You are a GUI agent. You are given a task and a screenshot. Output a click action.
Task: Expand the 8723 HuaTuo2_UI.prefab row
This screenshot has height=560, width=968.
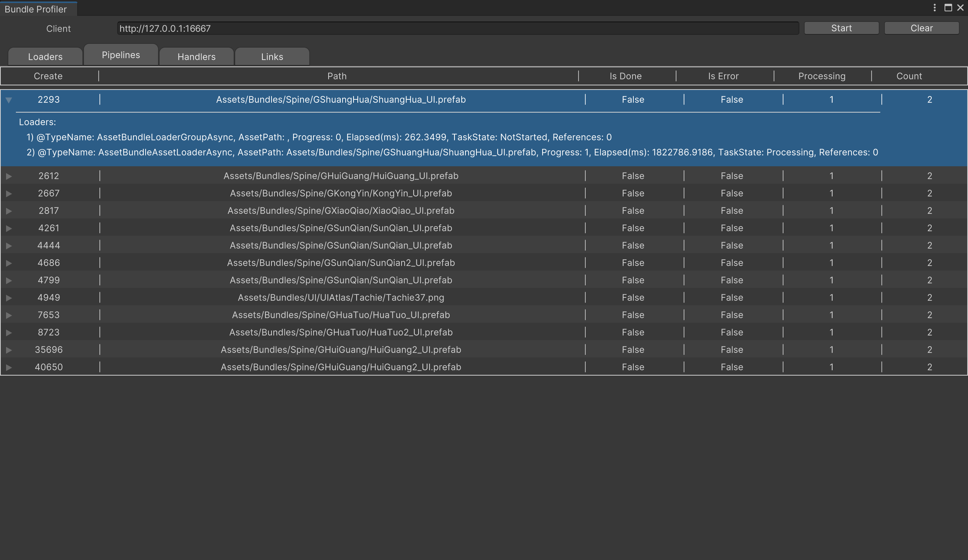coord(9,333)
